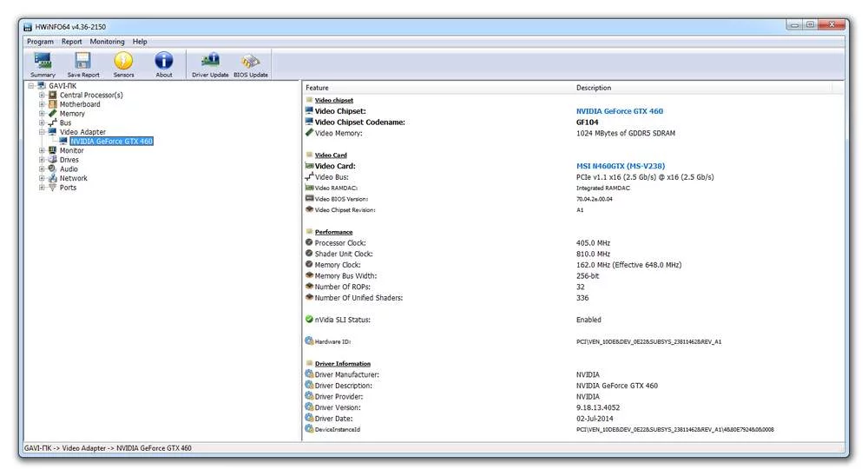868x476 pixels.
Task: Click the Summary toolbar icon
Action: tap(43, 62)
